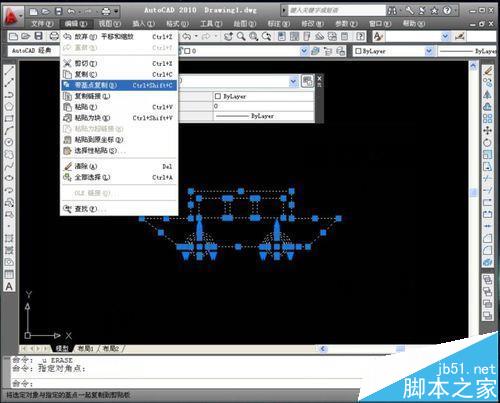Click the Save icon in quick access toolbar
The height and width of the screenshot is (403, 500).
coord(59,12)
